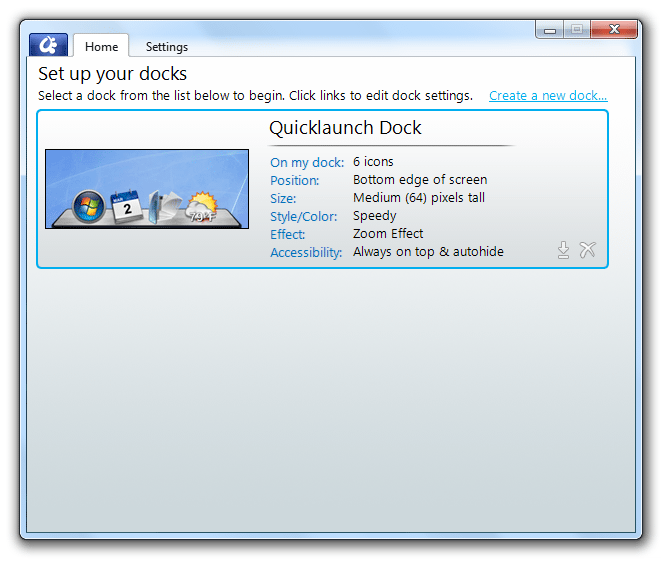Viewport: 665px width, 561px height.
Task: Switch to the Settings tab
Action: pos(167,47)
